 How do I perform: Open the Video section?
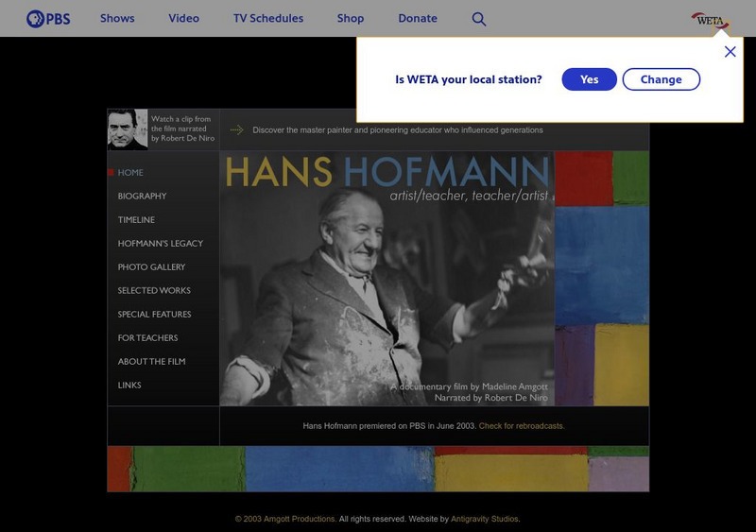(x=183, y=19)
